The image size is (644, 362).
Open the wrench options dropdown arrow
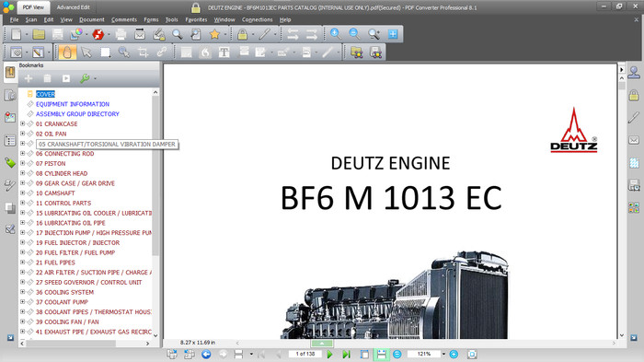96,78
